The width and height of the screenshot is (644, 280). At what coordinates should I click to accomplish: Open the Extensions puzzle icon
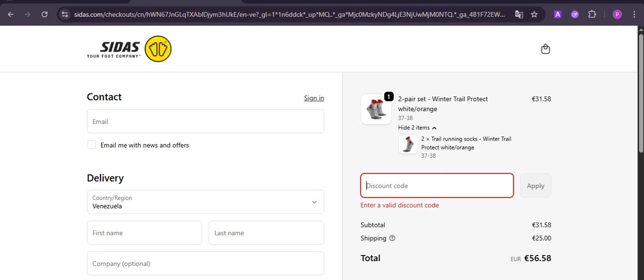pos(592,15)
